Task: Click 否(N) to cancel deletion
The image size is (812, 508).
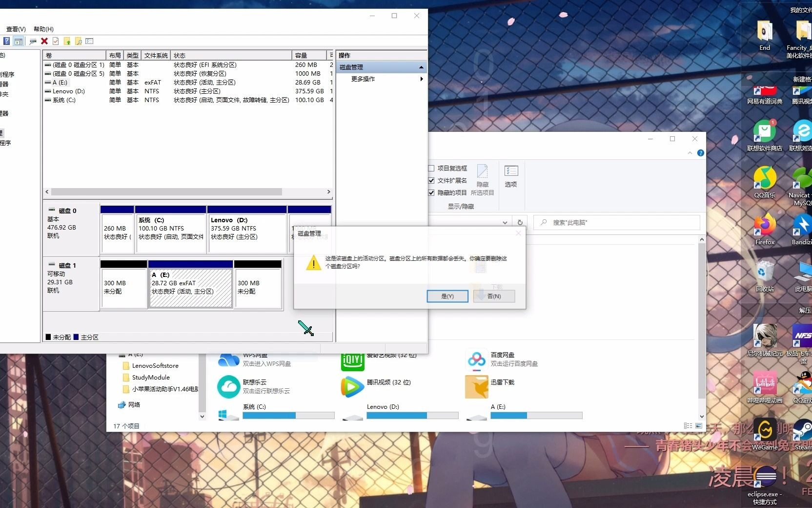Action: pos(494,296)
